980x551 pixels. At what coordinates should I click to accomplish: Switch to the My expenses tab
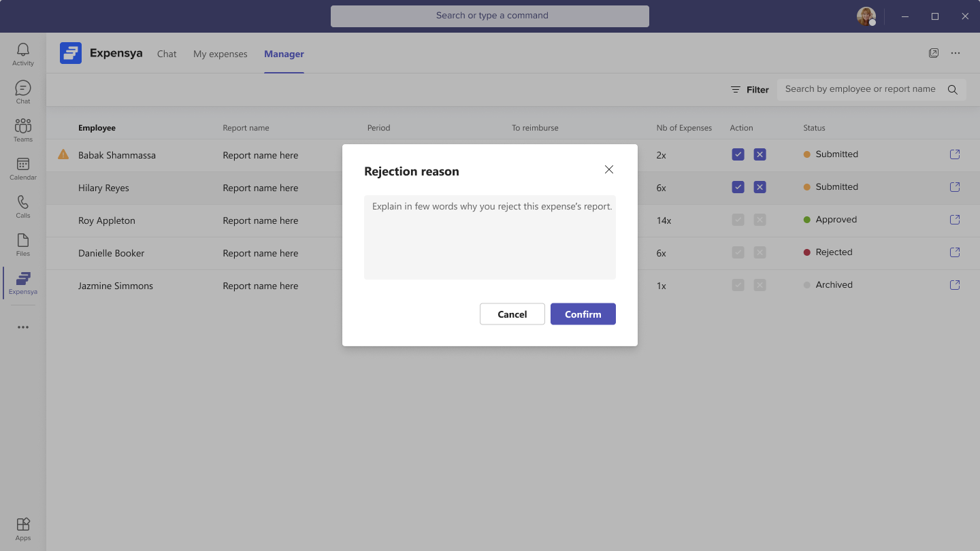[220, 54]
